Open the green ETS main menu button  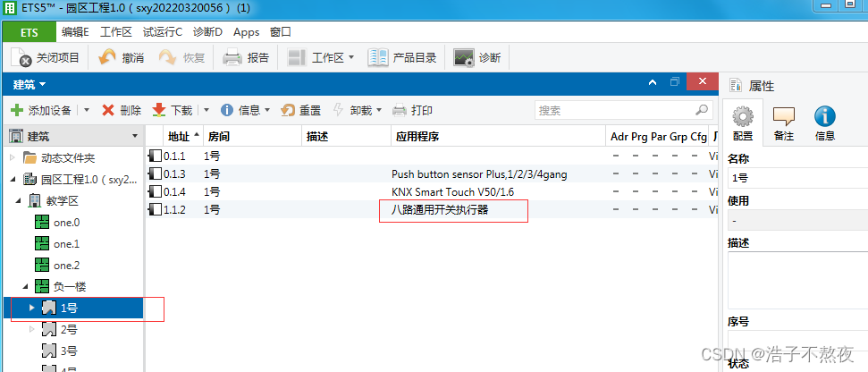pyautogui.click(x=29, y=32)
